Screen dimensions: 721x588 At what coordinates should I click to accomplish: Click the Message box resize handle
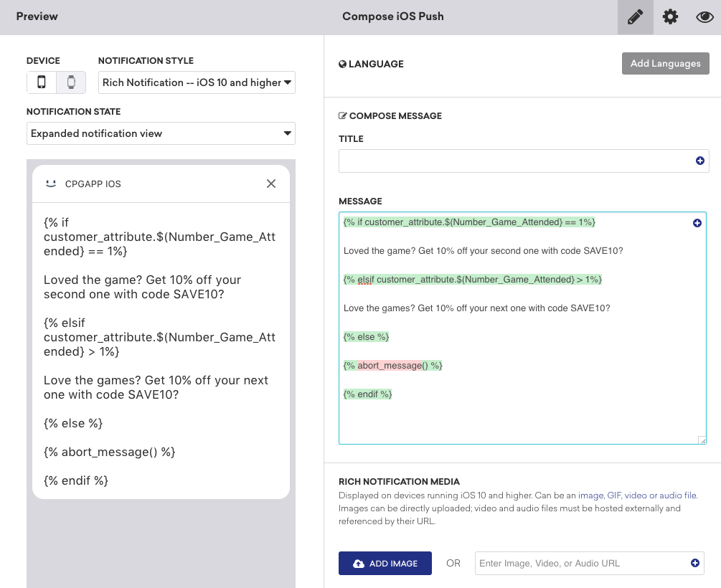(702, 440)
